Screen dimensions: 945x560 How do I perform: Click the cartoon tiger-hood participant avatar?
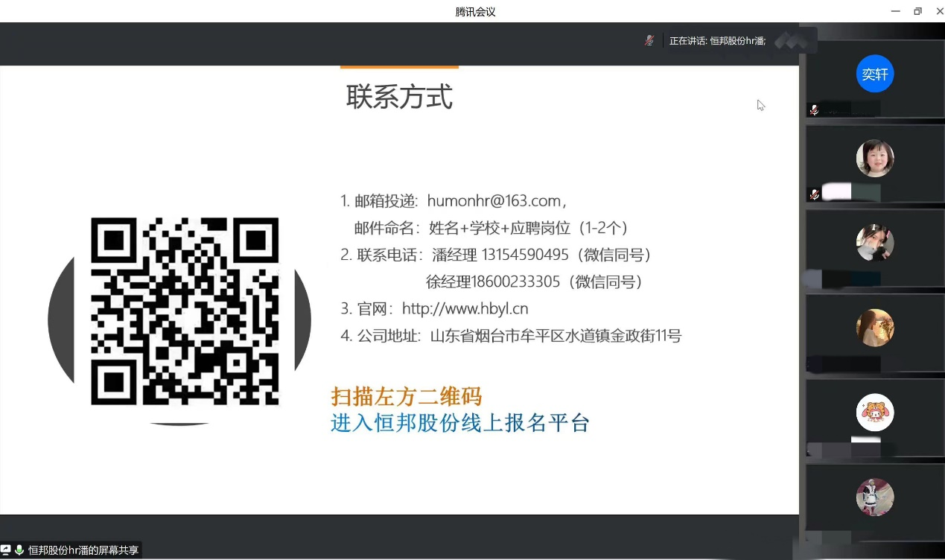pyautogui.click(x=875, y=413)
